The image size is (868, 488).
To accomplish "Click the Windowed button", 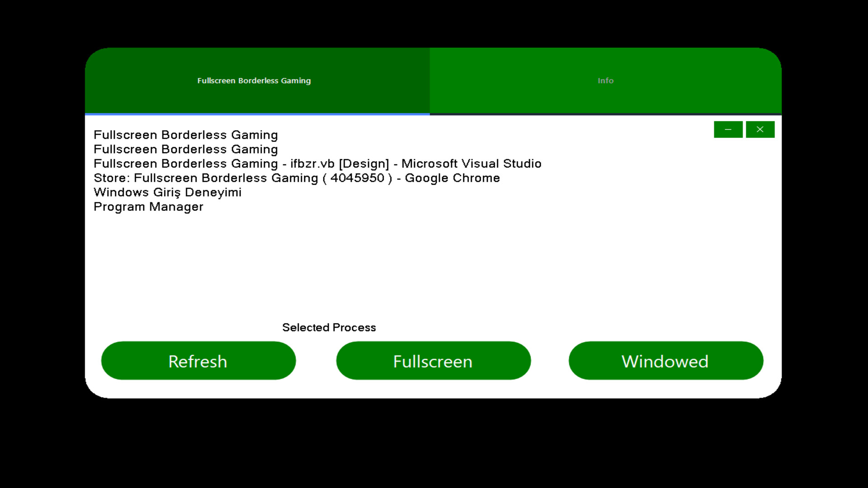I will click(x=665, y=361).
